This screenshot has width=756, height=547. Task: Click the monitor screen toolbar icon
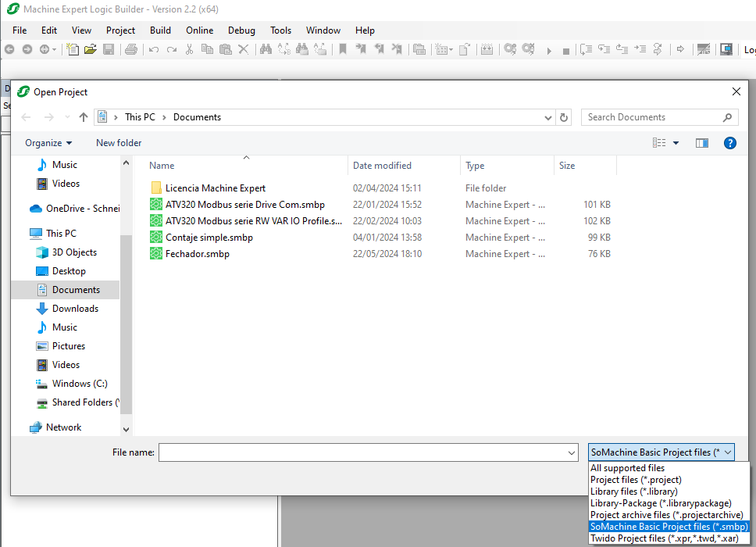pos(726,49)
